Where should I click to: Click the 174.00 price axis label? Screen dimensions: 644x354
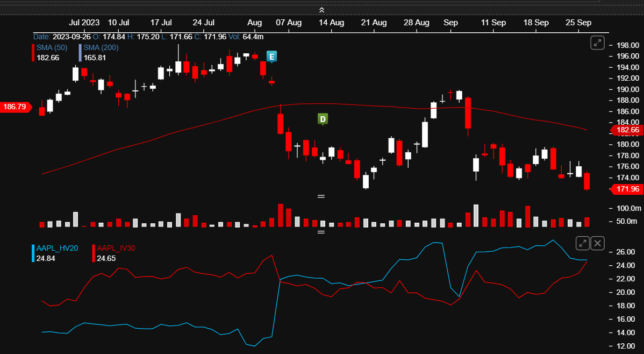pos(627,178)
